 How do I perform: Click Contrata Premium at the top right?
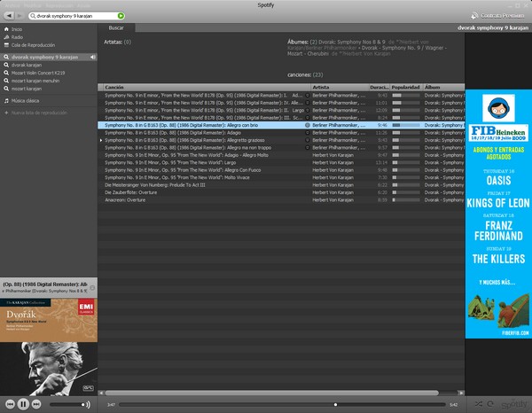(497, 16)
